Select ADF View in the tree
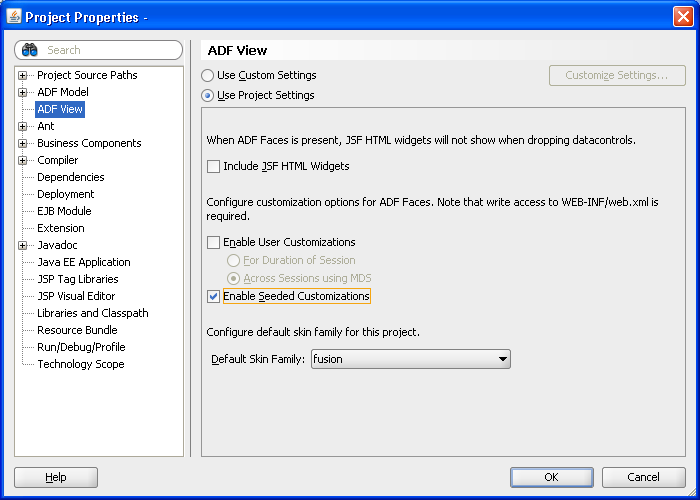The image size is (700, 500). (60, 109)
